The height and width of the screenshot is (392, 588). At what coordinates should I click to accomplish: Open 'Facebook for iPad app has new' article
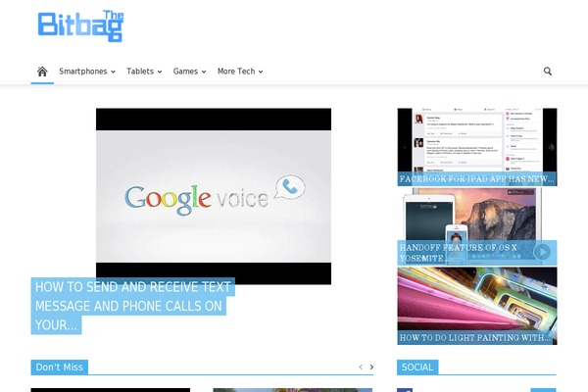(x=476, y=179)
